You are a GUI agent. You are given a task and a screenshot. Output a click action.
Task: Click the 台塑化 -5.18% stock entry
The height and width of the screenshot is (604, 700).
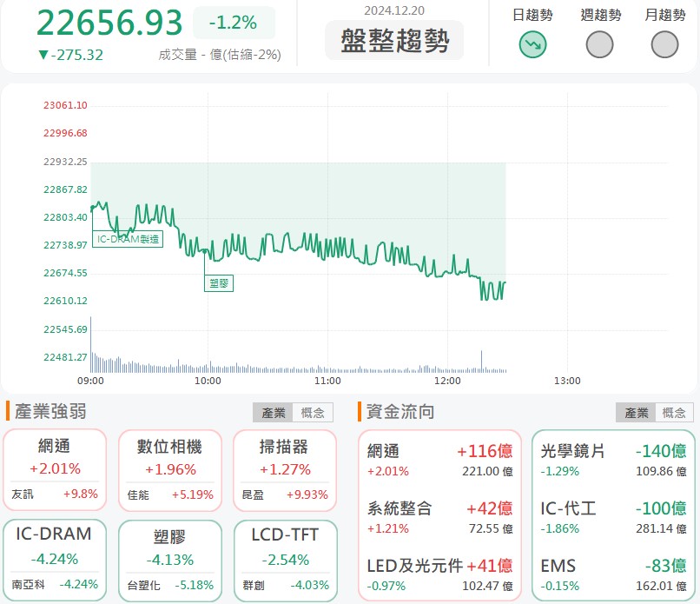coord(170,585)
